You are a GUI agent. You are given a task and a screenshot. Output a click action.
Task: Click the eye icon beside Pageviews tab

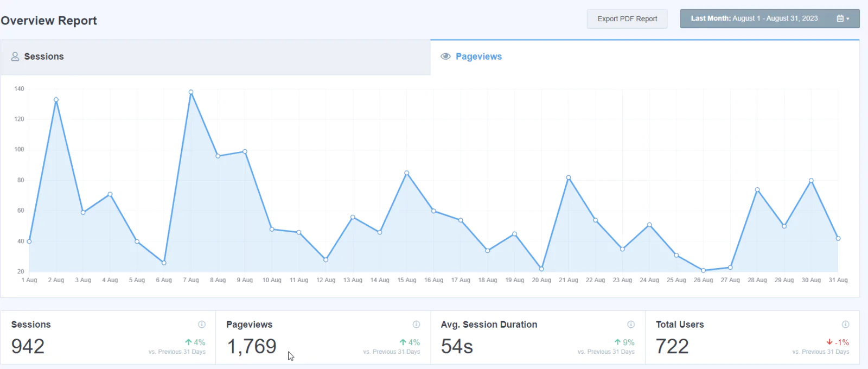(x=446, y=56)
